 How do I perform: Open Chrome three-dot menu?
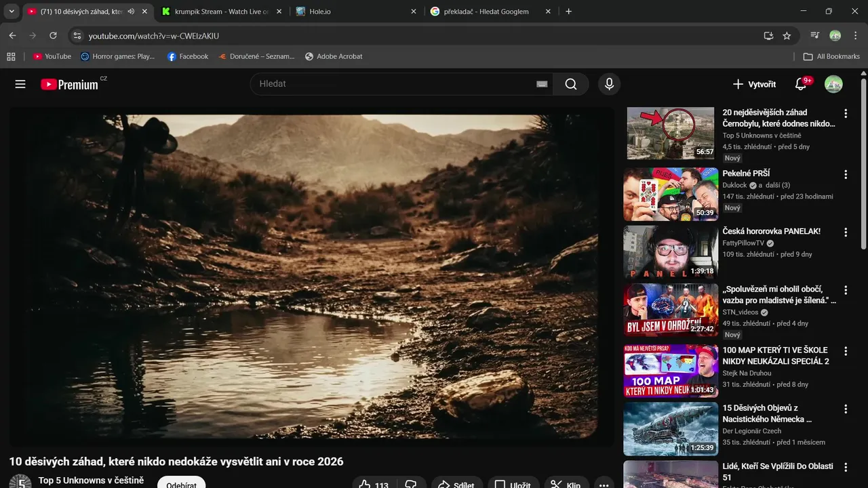click(855, 36)
